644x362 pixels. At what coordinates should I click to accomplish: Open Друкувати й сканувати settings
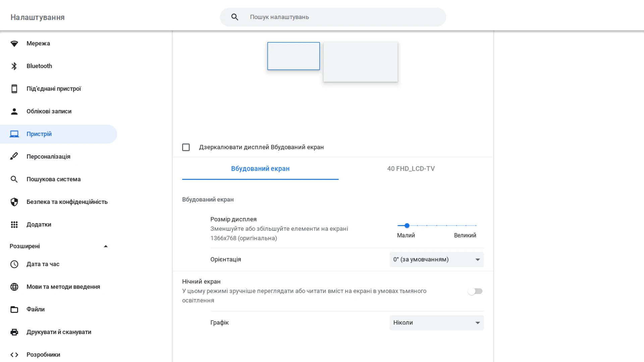(58, 332)
